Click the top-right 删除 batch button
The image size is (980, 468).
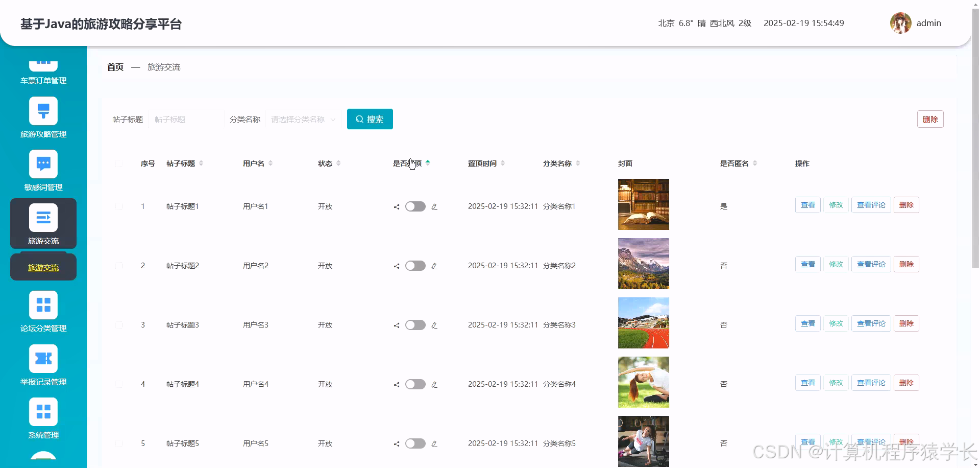(x=930, y=119)
